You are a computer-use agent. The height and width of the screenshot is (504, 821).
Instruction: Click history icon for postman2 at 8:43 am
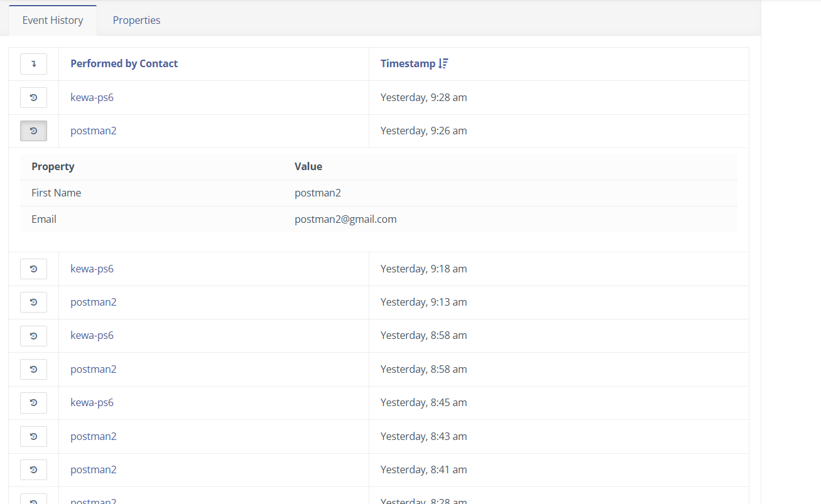(33, 436)
